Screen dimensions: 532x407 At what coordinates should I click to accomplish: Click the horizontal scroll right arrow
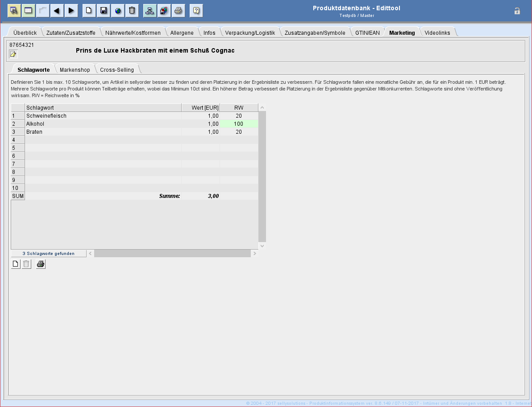click(254, 253)
